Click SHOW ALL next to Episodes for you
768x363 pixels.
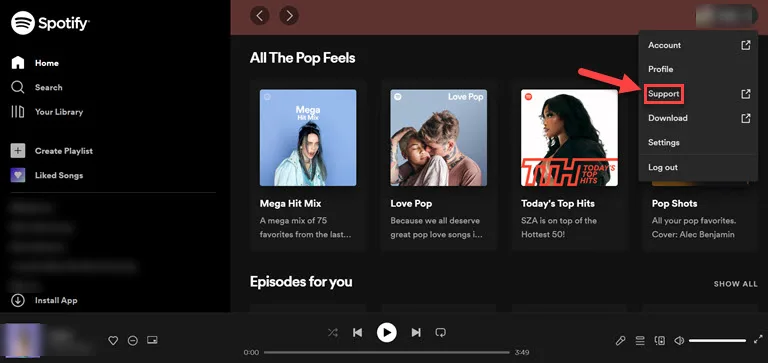tap(735, 284)
